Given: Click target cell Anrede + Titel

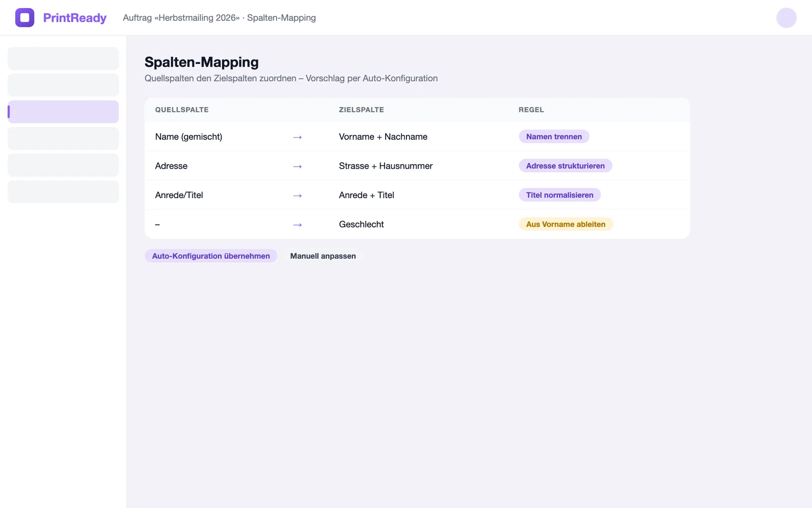Looking at the screenshot, I should [366, 195].
